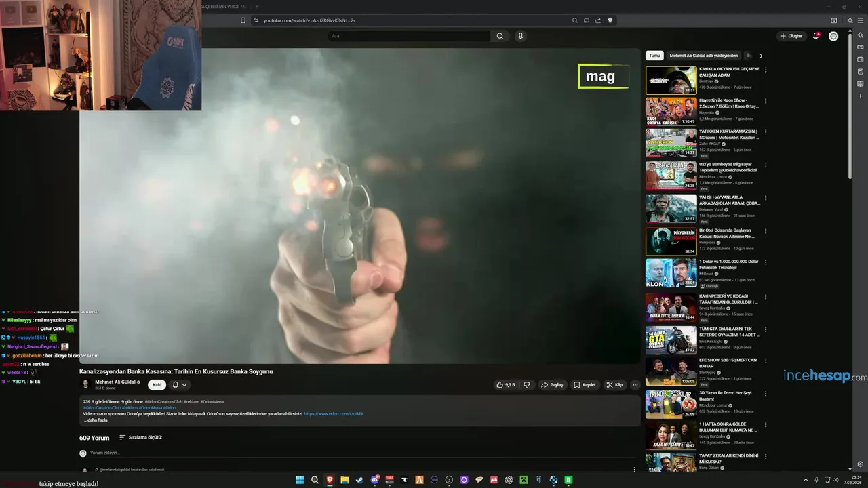The height and width of the screenshot is (488, 868).
Task: Open the Minecraft creeper taskbar icon
Action: pyautogui.click(x=524, y=480)
